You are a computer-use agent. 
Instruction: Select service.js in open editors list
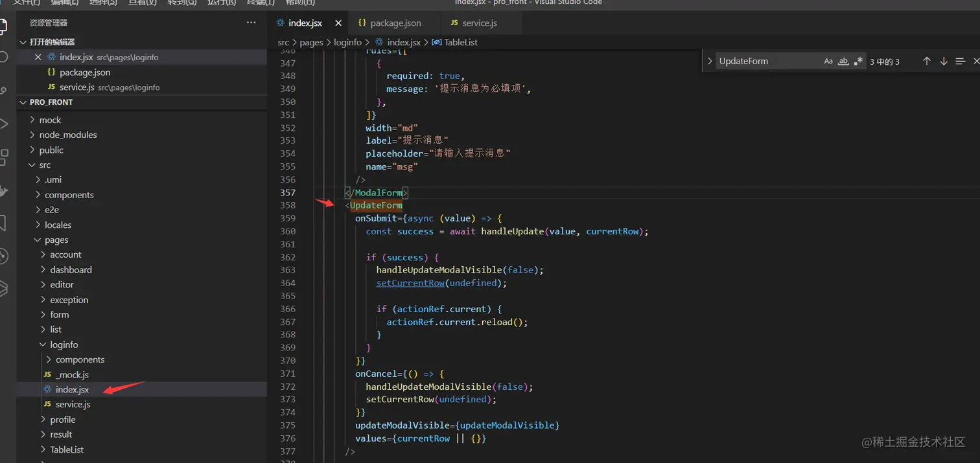click(76, 87)
